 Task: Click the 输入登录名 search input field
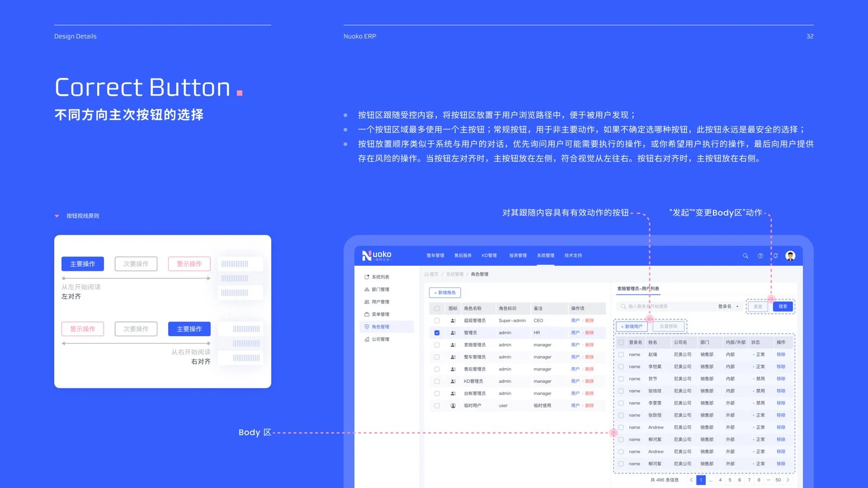click(x=666, y=306)
